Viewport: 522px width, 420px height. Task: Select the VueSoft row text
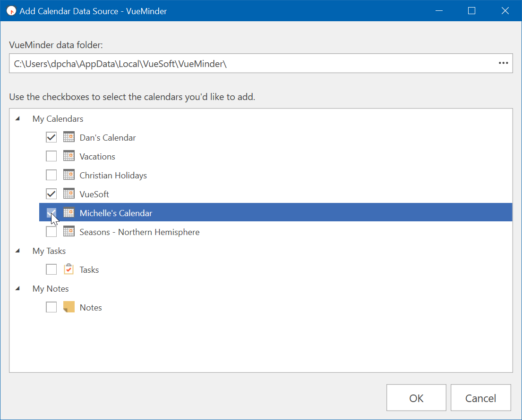(x=94, y=194)
